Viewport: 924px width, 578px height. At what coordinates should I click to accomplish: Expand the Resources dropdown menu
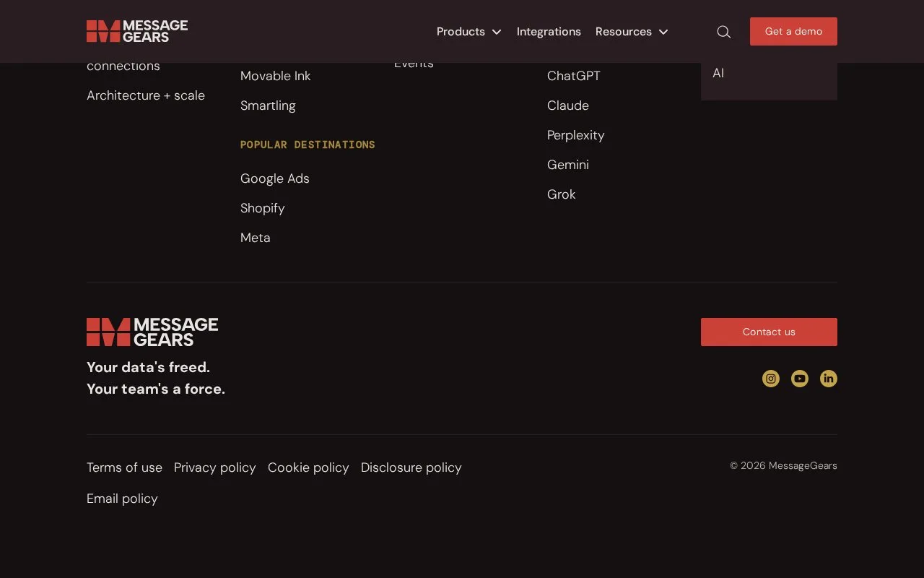pos(632,32)
